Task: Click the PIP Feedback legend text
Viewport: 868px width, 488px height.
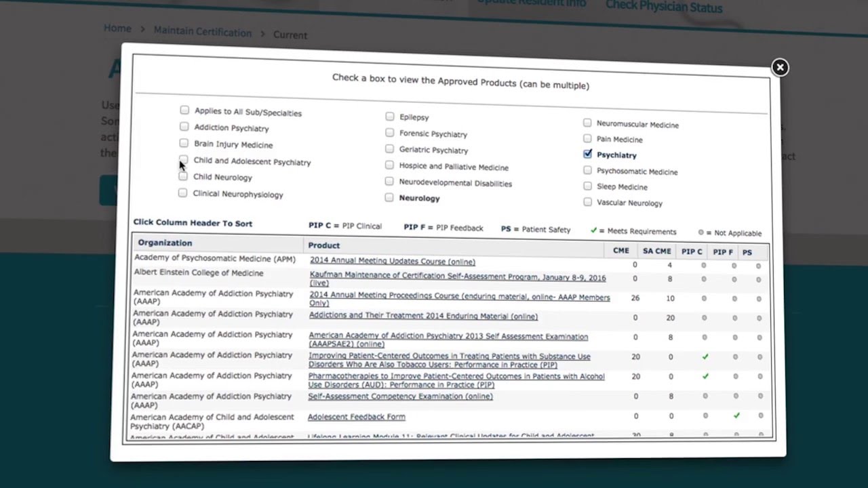Action: point(443,228)
